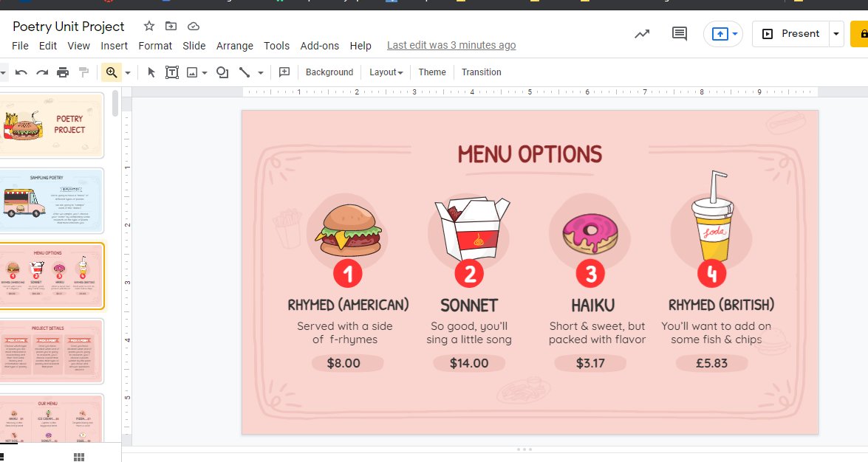Image resolution: width=868 pixels, height=462 pixels.
Task: Select the Project Details slide thumbnail
Action: [52, 351]
